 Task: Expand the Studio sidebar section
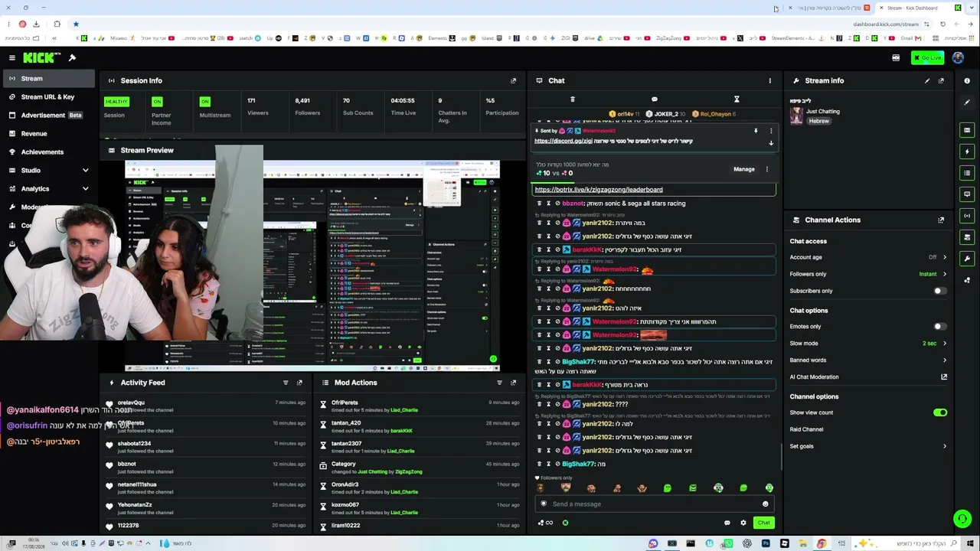[85, 171]
